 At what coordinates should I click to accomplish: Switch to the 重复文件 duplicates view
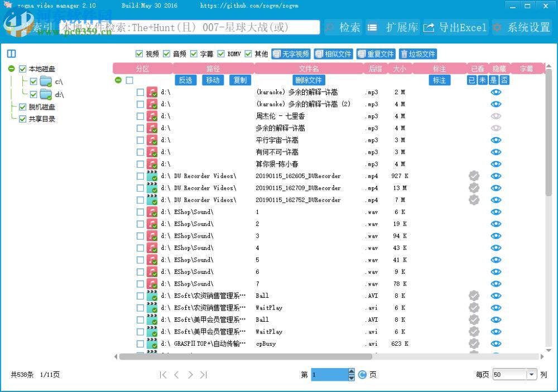click(x=376, y=54)
